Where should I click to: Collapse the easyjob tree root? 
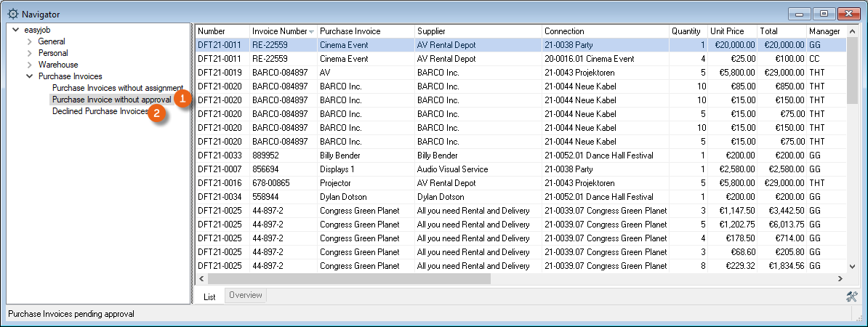click(15, 30)
